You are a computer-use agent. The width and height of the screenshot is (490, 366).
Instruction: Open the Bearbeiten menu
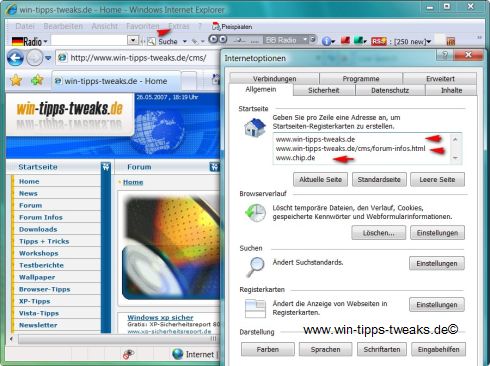pos(63,26)
